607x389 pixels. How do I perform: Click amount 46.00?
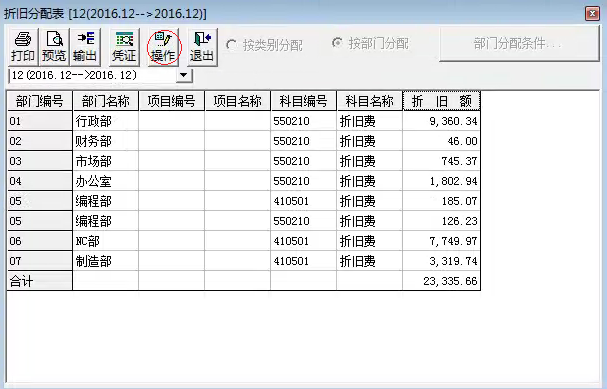pos(442,141)
